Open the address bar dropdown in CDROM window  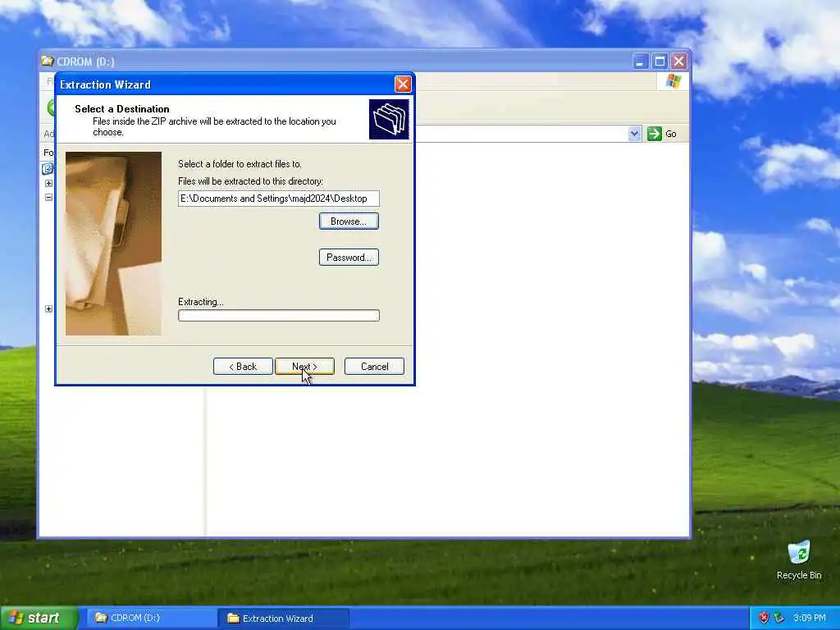pyautogui.click(x=634, y=134)
